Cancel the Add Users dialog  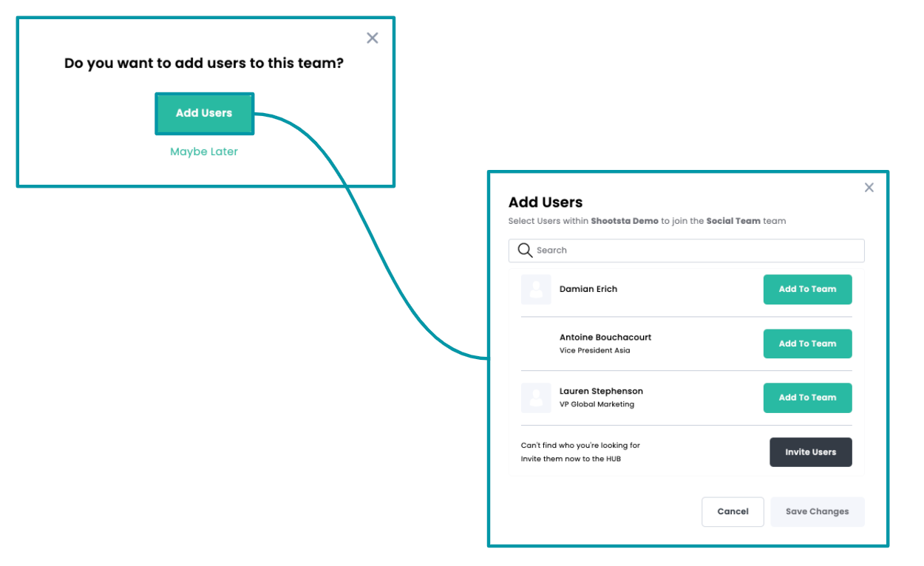(733, 511)
